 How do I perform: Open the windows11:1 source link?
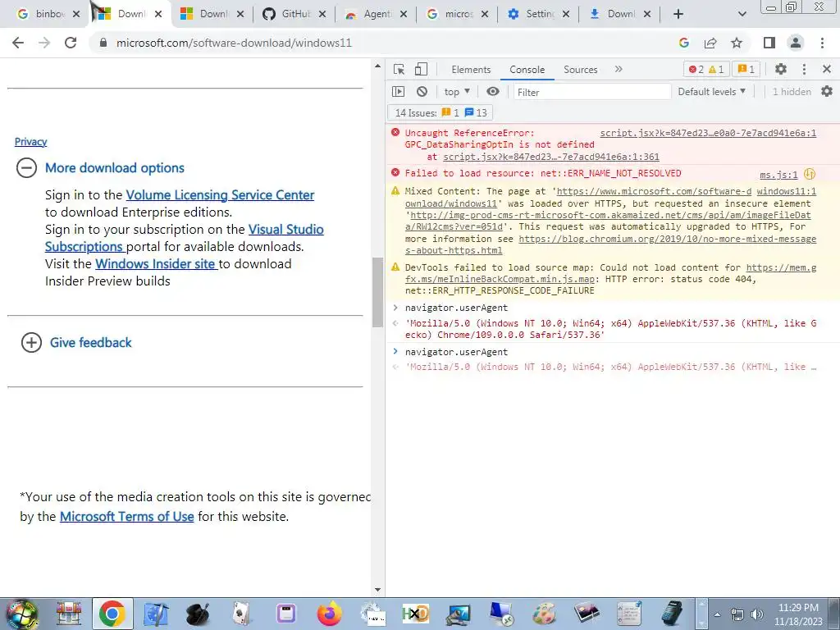787,191
